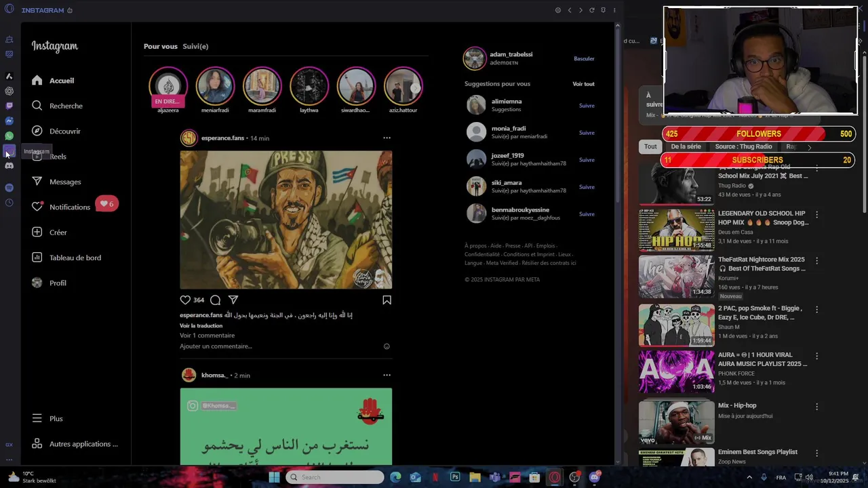Share esperance.fans post with paper plane icon
The height and width of the screenshot is (488, 868).
tap(233, 300)
